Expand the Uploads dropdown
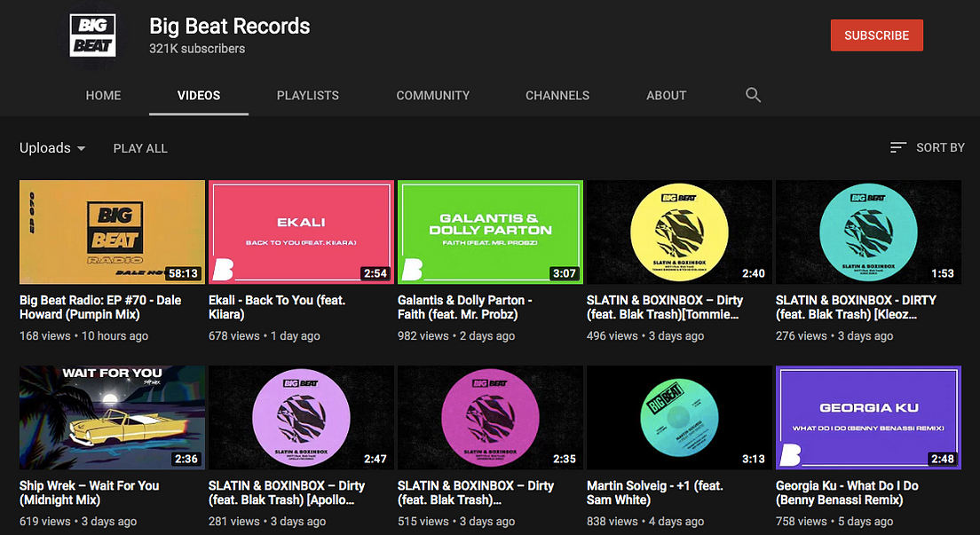 [x=52, y=148]
